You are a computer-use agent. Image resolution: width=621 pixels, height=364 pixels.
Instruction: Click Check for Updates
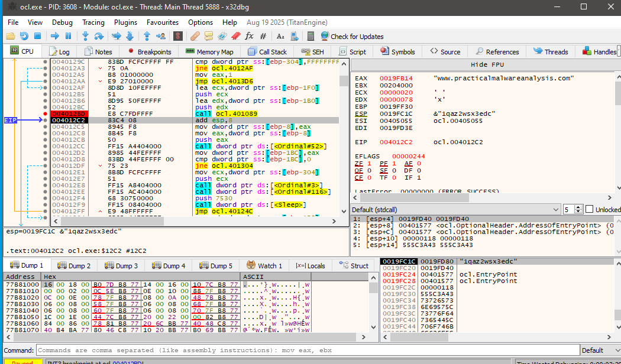tap(357, 36)
